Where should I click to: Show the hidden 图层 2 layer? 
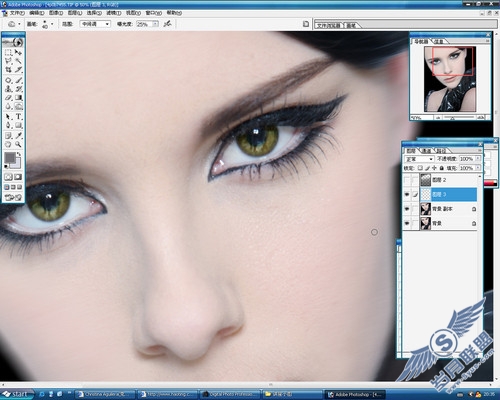pyautogui.click(x=407, y=180)
